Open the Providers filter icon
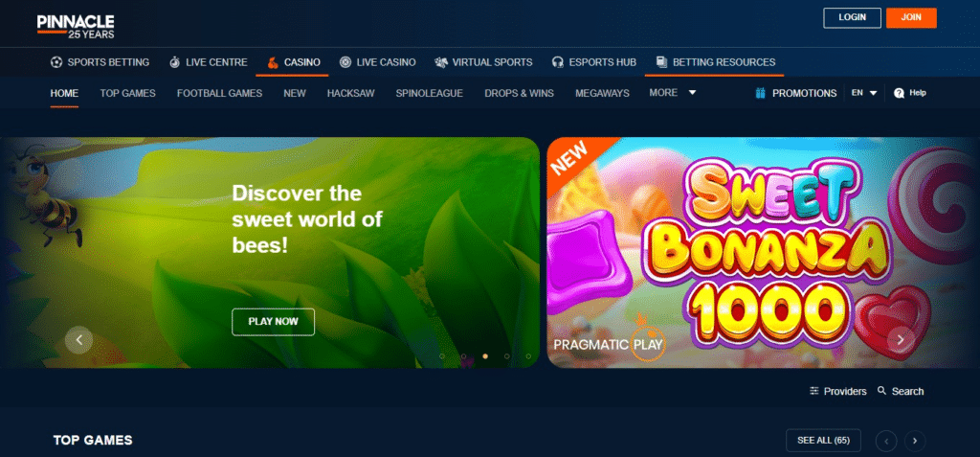This screenshot has width=980, height=457. coord(814,391)
